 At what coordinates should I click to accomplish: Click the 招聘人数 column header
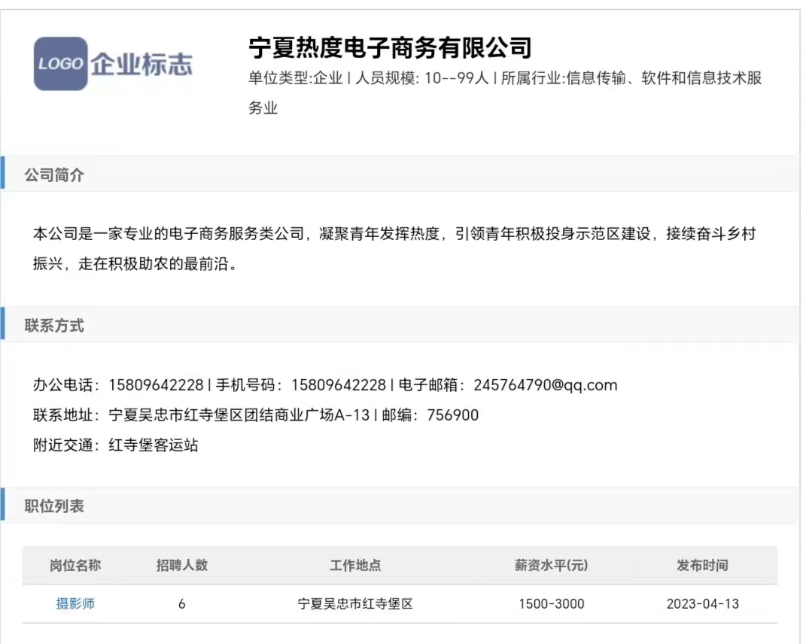(x=182, y=565)
